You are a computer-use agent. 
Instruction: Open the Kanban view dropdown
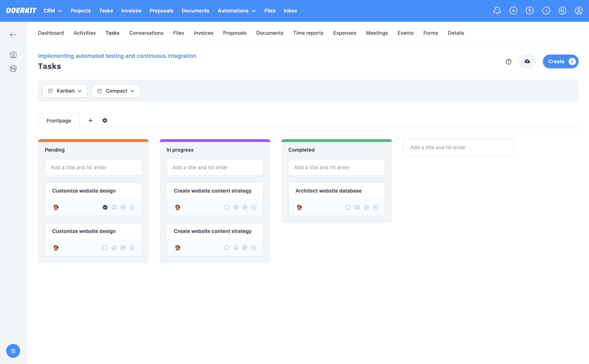[x=65, y=91]
